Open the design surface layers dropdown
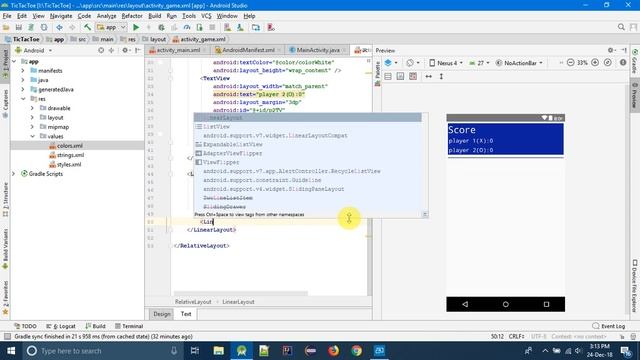This screenshot has height=360, width=640. 391,63
